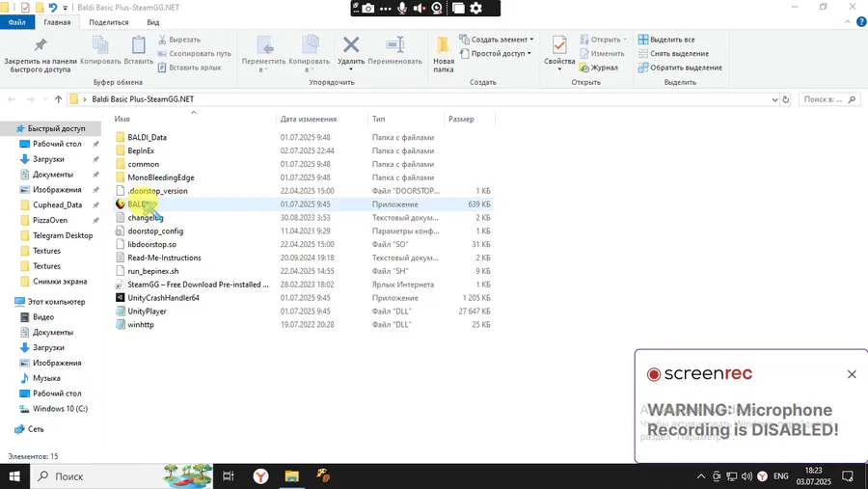Open the Windows Start menu
Image resolution: width=868 pixels, height=489 pixels.
point(14,476)
